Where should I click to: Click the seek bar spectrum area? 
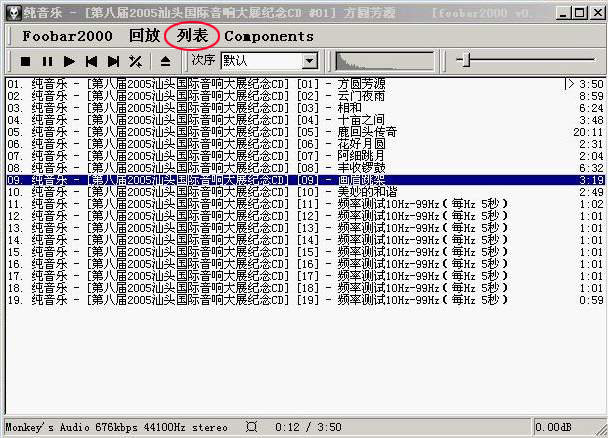coord(385,61)
